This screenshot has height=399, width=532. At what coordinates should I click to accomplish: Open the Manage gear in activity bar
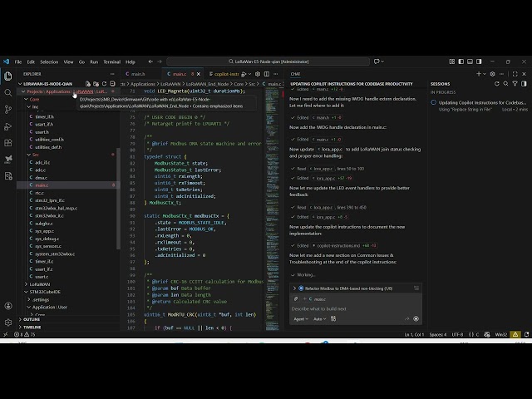pos(8,323)
